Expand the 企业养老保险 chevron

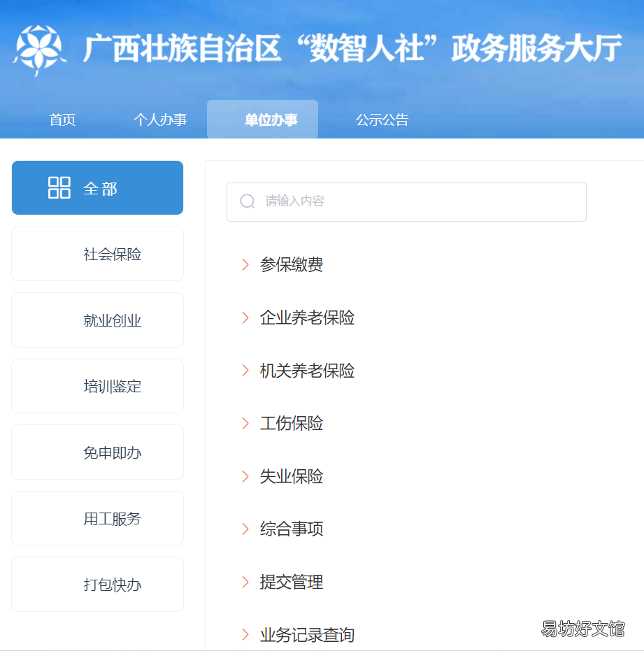[245, 317]
